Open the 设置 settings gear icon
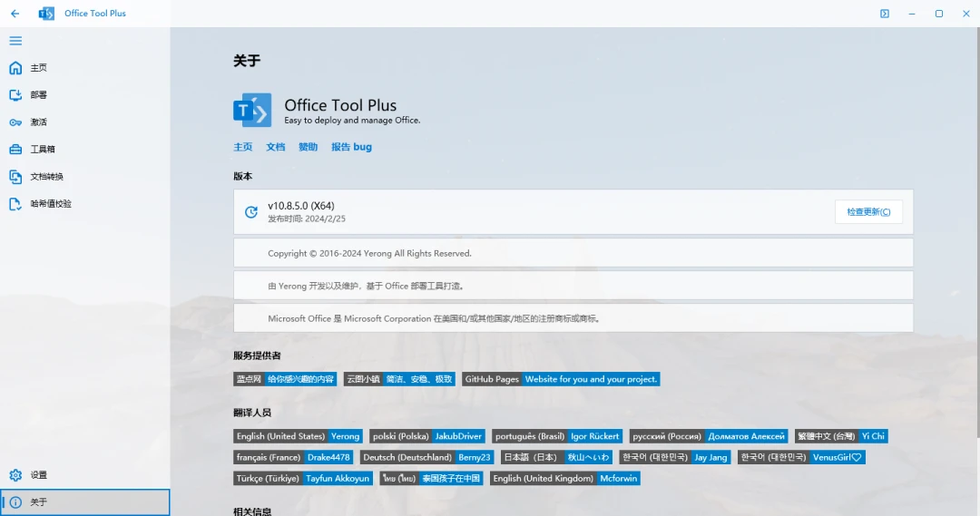980x516 pixels. [15, 475]
